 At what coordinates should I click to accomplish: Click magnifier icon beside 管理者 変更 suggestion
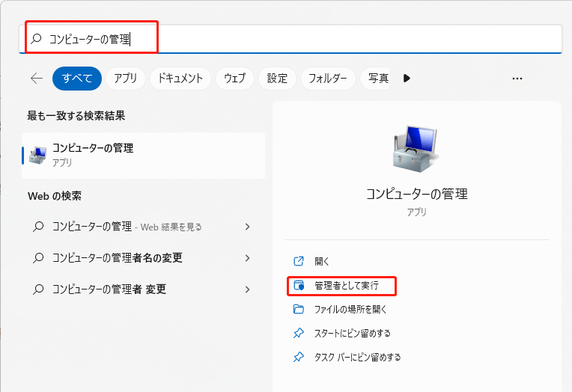point(38,290)
